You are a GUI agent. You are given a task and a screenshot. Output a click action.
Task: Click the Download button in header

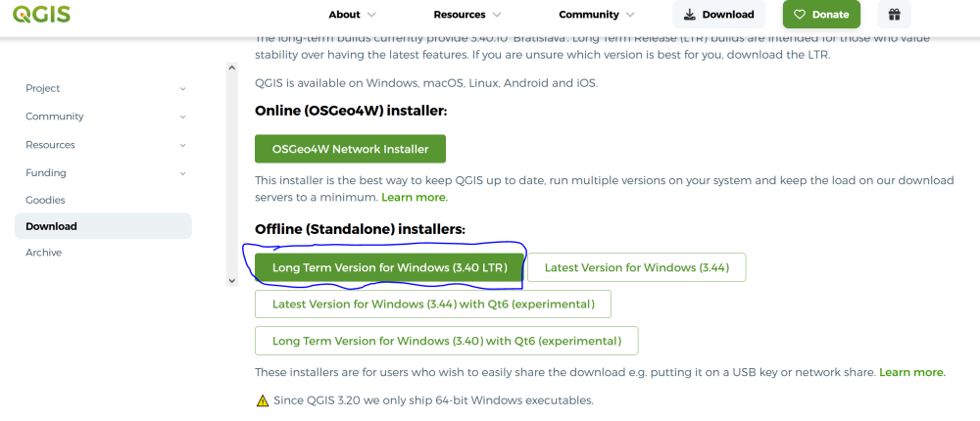coord(718,15)
